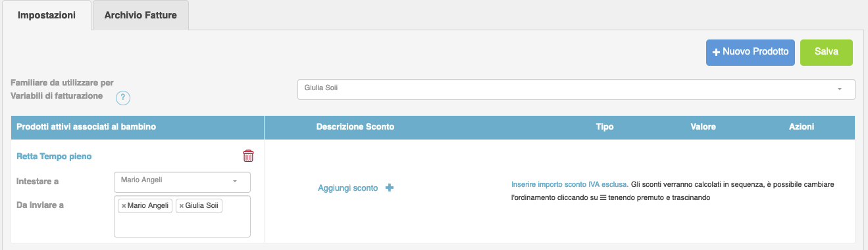Click the Tipo column header

[604, 126]
